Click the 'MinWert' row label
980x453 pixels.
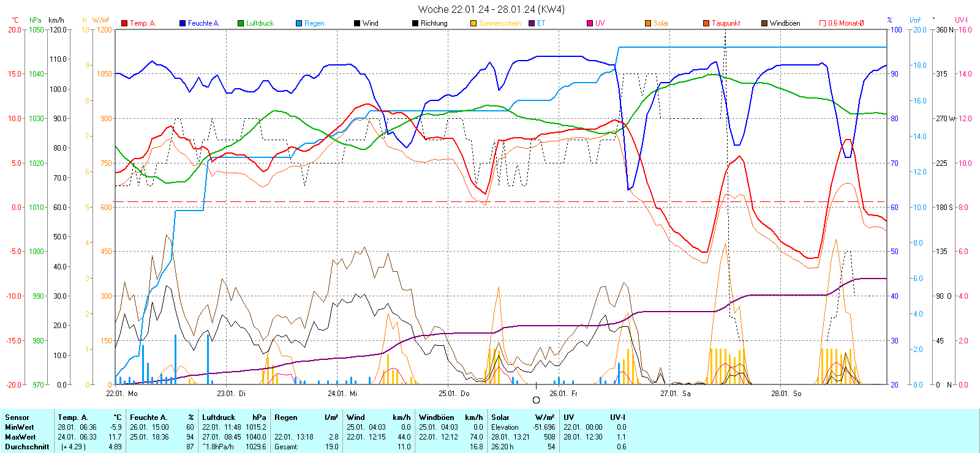click(20, 427)
